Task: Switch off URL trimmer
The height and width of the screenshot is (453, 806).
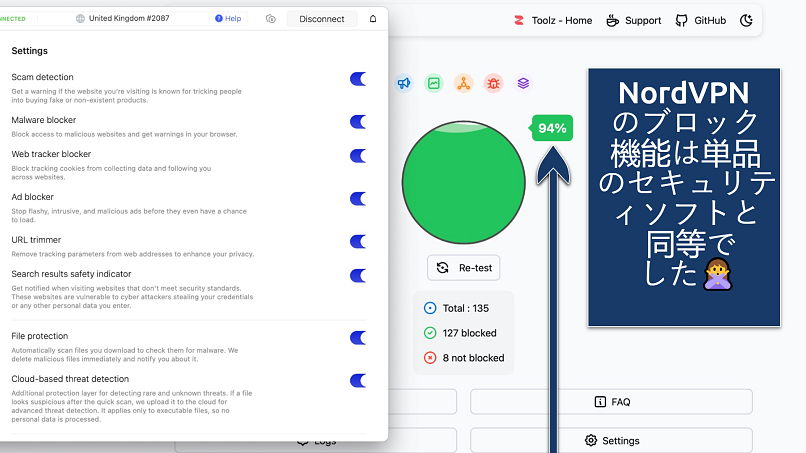Action: (358, 242)
